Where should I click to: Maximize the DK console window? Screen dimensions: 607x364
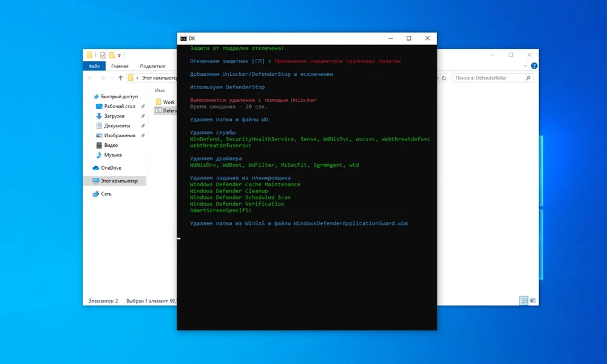(409, 38)
